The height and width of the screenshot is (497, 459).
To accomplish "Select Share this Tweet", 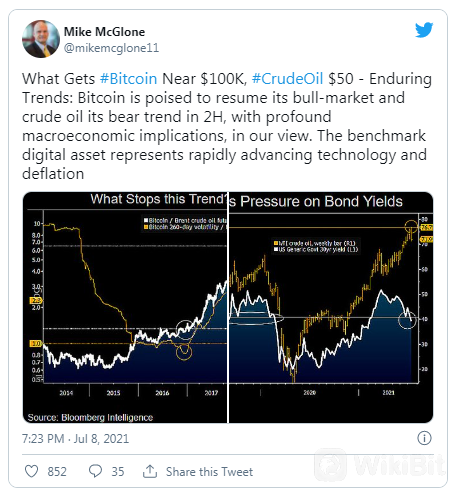I will tap(209, 472).
